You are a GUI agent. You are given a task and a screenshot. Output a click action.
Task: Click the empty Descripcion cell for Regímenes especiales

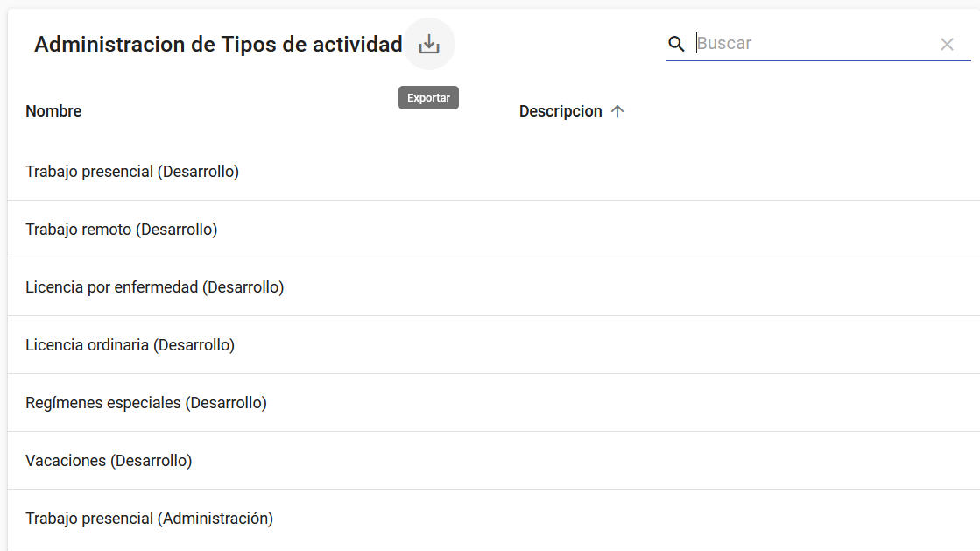[x=701, y=403]
